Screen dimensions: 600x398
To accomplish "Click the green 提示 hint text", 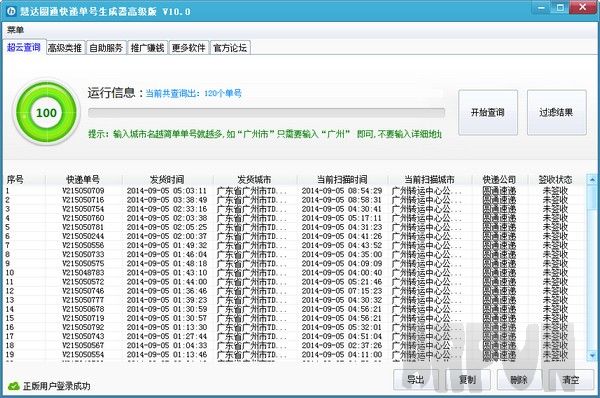I will [x=265, y=134].
